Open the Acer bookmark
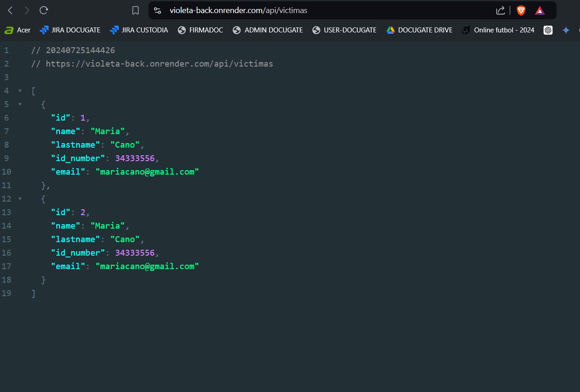This screenshot has height=392, width=580. [x=18, y=30]
